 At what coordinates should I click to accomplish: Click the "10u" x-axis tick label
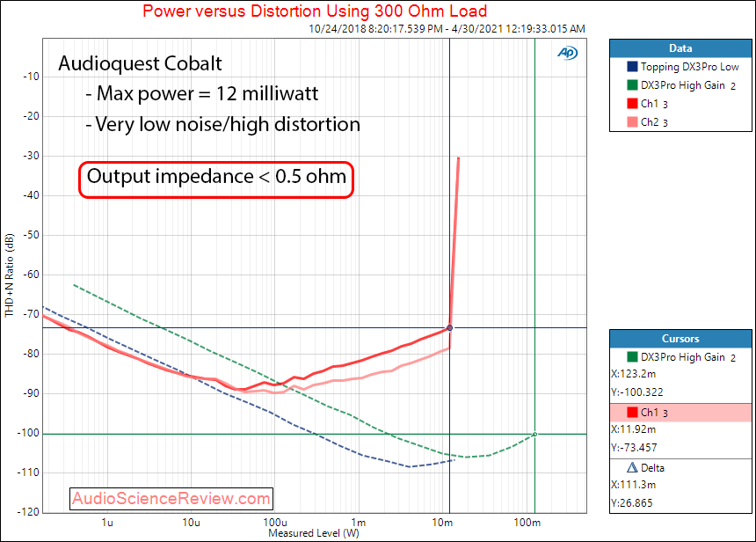[x=191, y=523]
